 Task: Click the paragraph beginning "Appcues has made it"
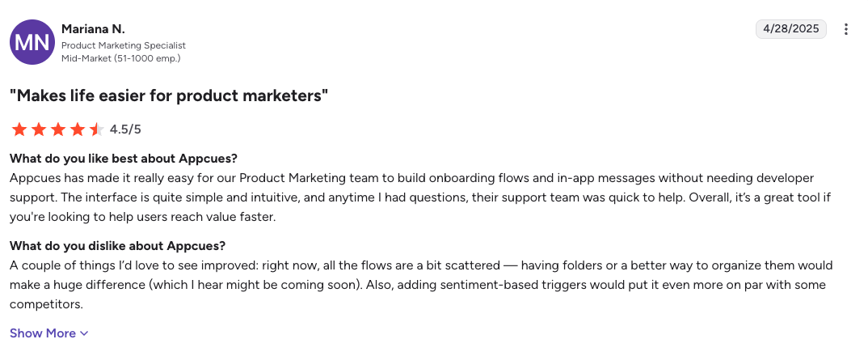tap(412, 197)
